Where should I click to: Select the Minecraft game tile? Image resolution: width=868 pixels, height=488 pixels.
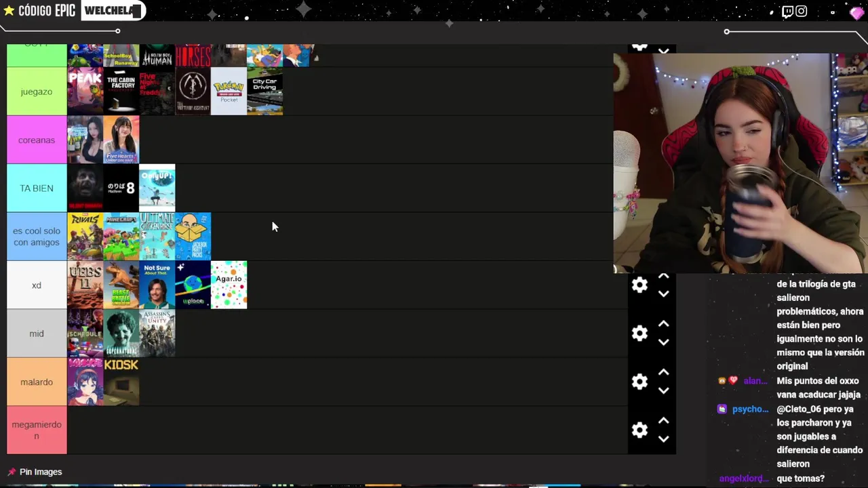click(x=121, y=237)
